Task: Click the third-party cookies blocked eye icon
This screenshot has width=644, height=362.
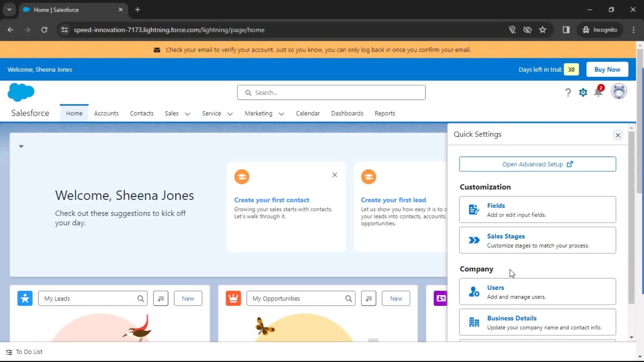Action: pos(527,30)
